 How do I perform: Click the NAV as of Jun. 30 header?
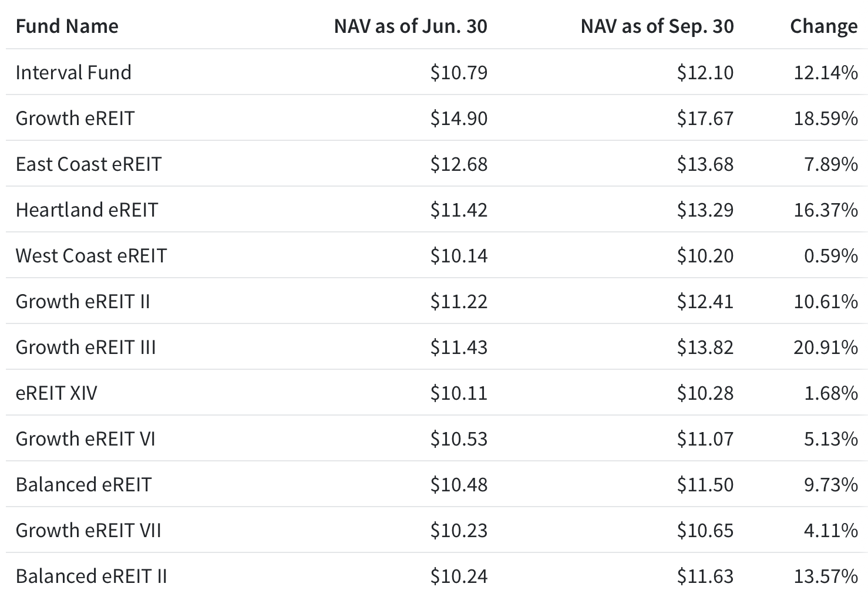pos(411,26)
